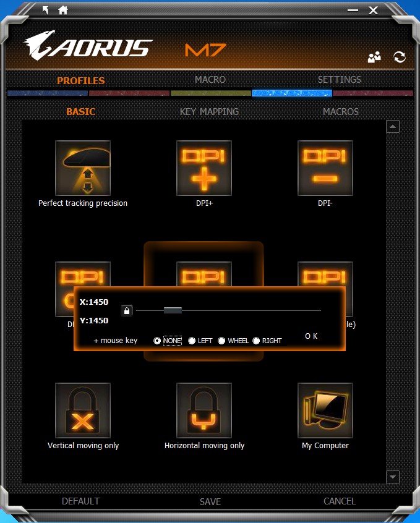Viewport: 420px width, 523px height.
Task: Open the user accounts people icon
Action: pyautogui.click(x=374, y=57)
